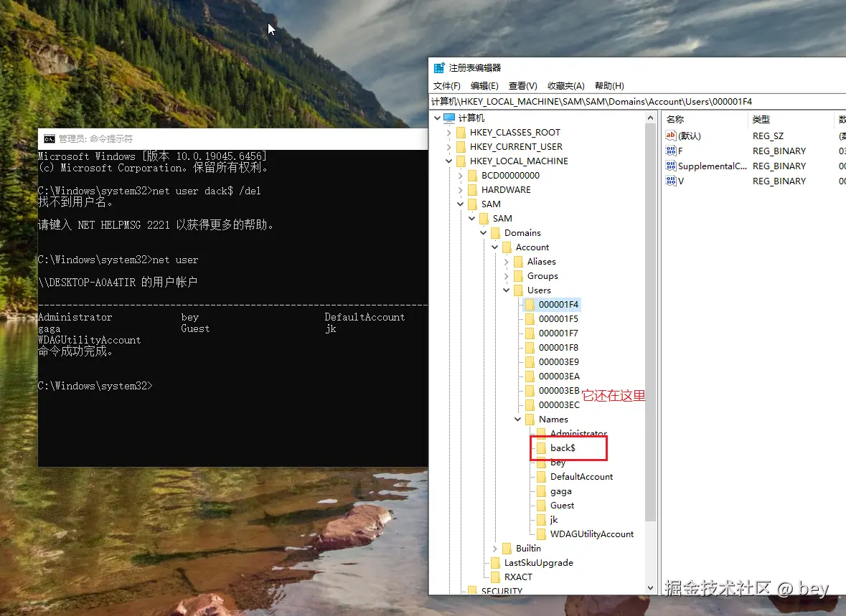Click the back$ key folder icon
The image size is (846, 616).
point(542,447)
